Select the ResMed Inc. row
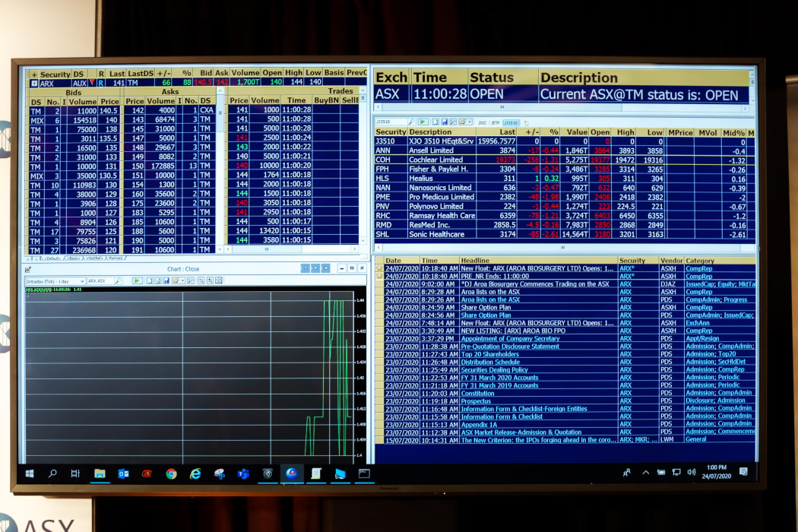The height and width of the screenshot is (532, 798). 565,225
